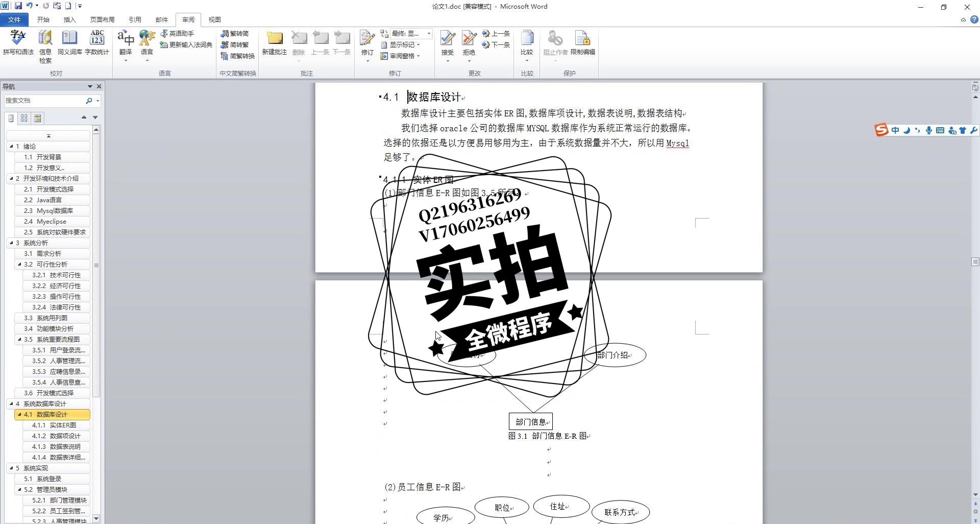Viewport: 980px width, 524px height.
Task: Go to next change (下一条) in Changes group
Action: click(496, 44)
